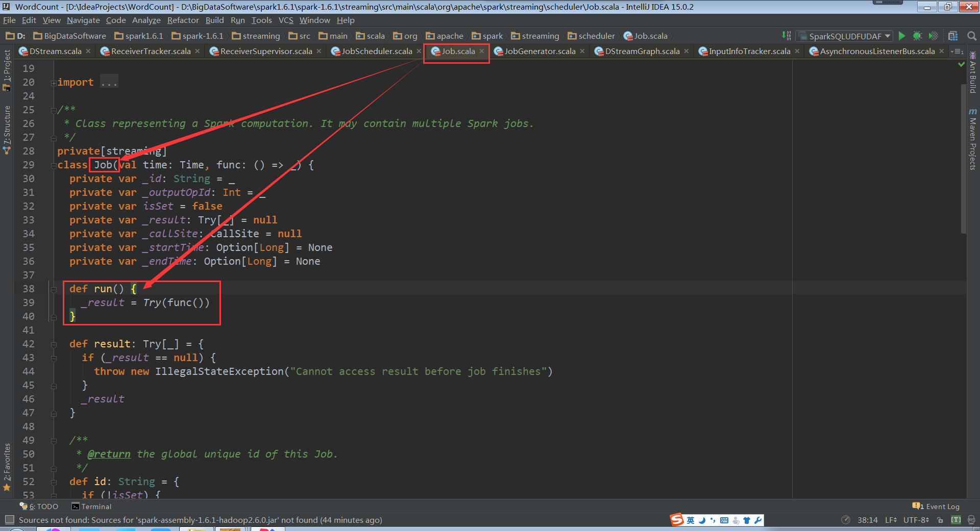The image size is (980, 531).
Task: Switch to DStream.scala tab
Action: [55, 51]
